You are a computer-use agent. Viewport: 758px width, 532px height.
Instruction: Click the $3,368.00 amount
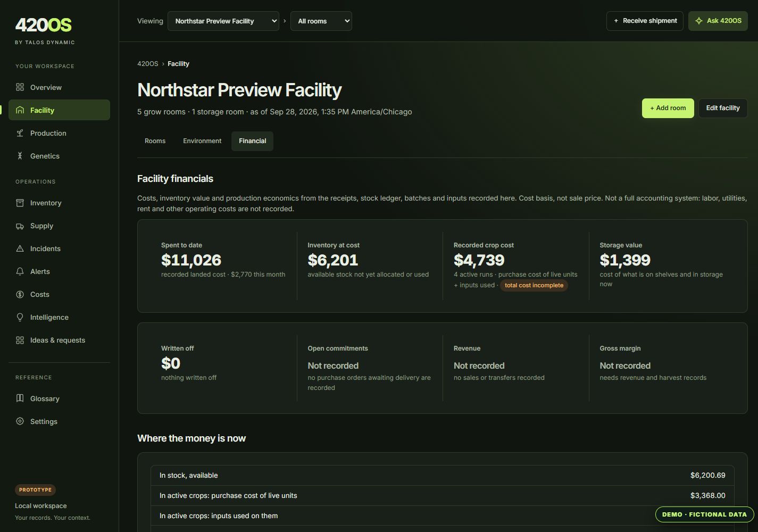707,495
